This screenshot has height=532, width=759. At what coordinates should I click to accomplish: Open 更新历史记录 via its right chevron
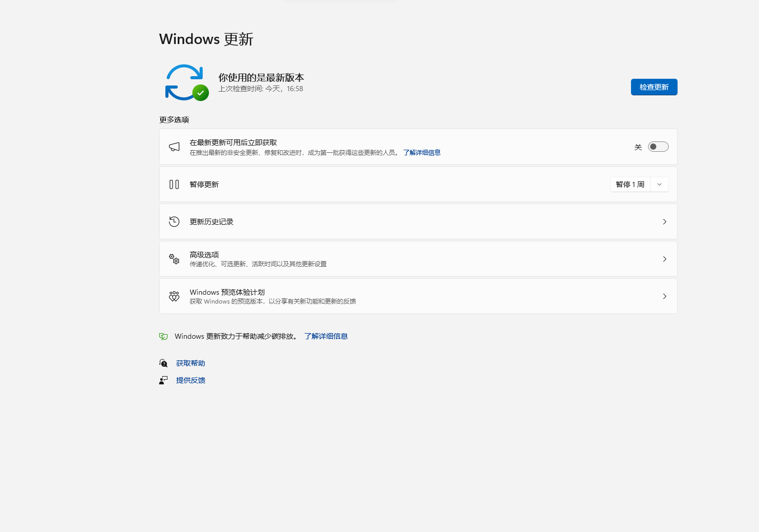[665, 222]
